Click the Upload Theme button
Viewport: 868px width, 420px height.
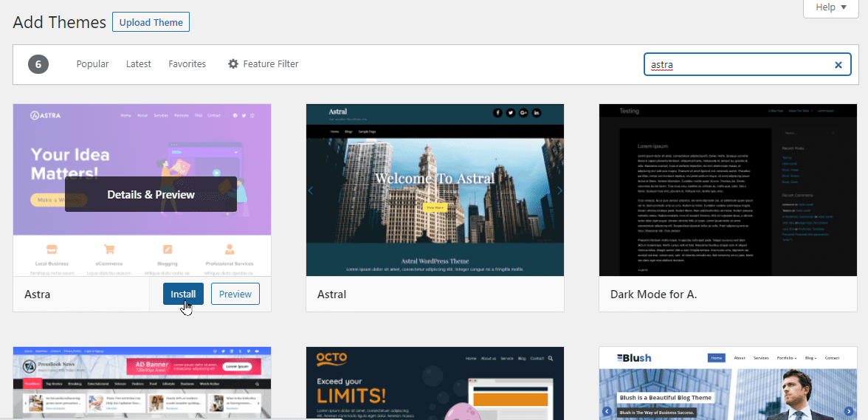pos(151,22)
